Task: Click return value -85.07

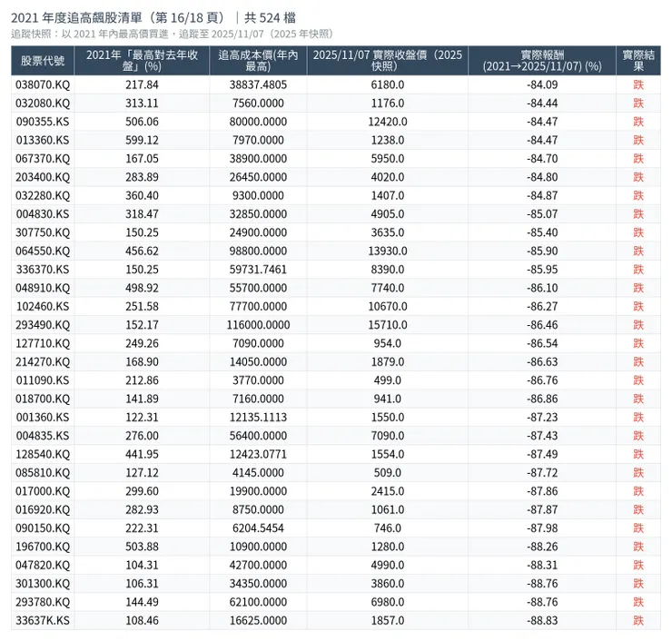Action: pos(542,213)
